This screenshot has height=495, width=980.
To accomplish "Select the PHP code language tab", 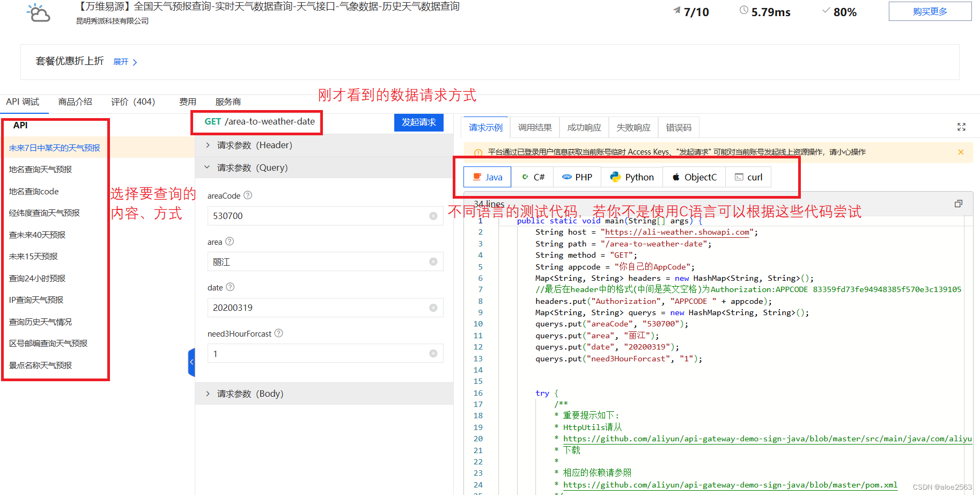I will 577,177.
